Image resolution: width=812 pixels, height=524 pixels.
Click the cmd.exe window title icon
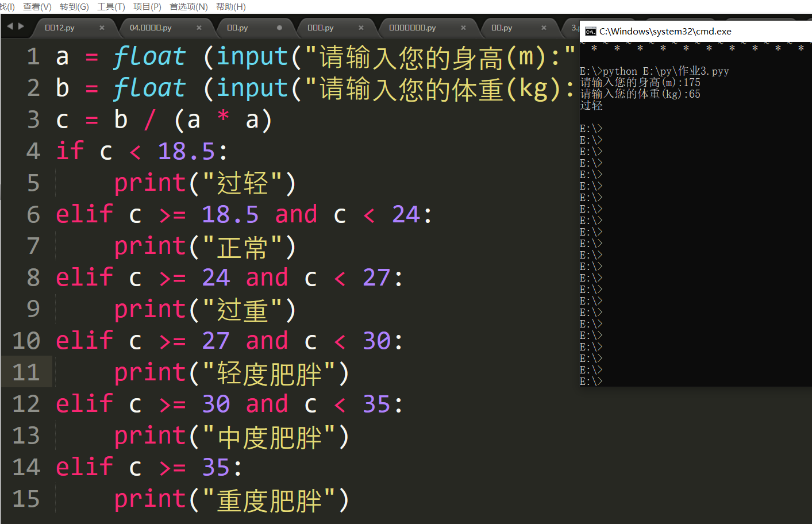coord(590,32)
